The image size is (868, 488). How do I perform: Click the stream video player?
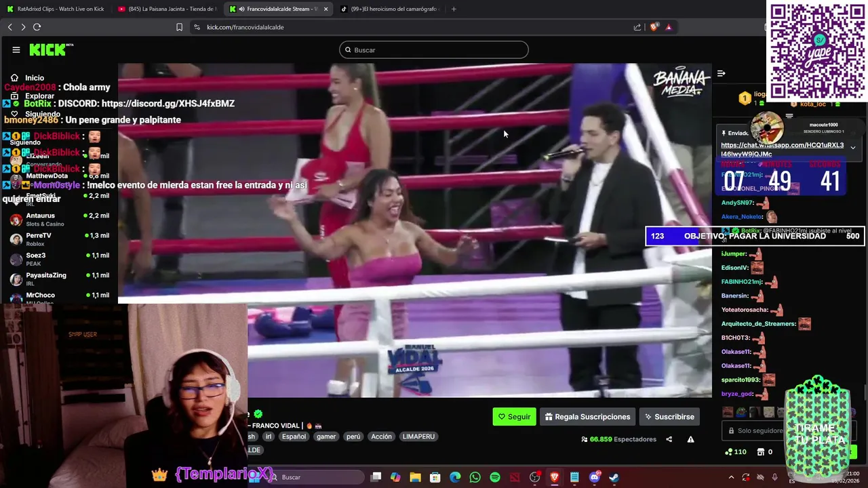click(x=415, y=230)
